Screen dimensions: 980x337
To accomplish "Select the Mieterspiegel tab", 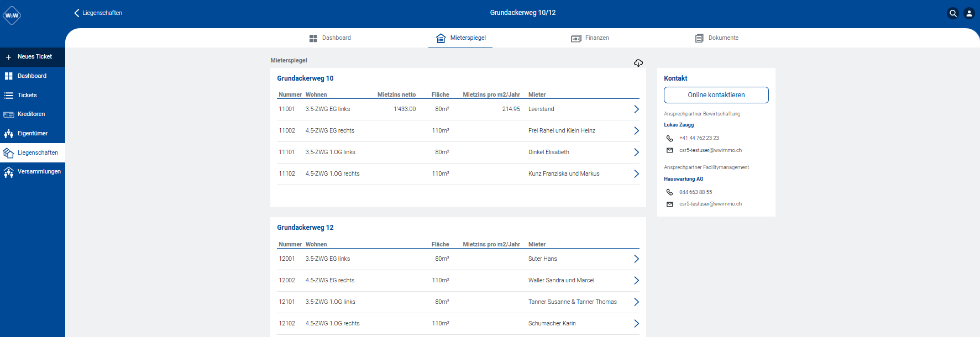I will coord(460,38).
